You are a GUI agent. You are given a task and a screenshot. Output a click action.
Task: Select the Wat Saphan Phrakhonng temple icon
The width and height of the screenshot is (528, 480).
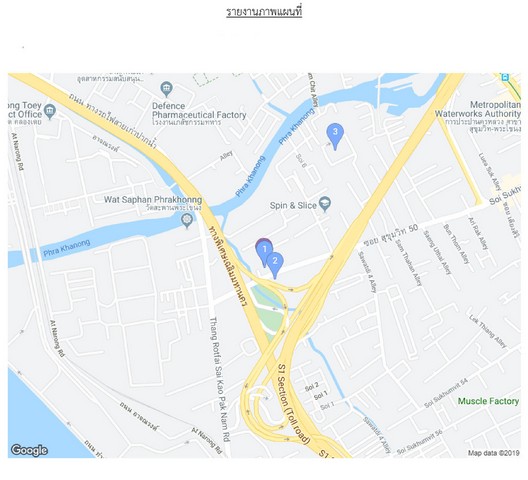(x=187, y=221)
